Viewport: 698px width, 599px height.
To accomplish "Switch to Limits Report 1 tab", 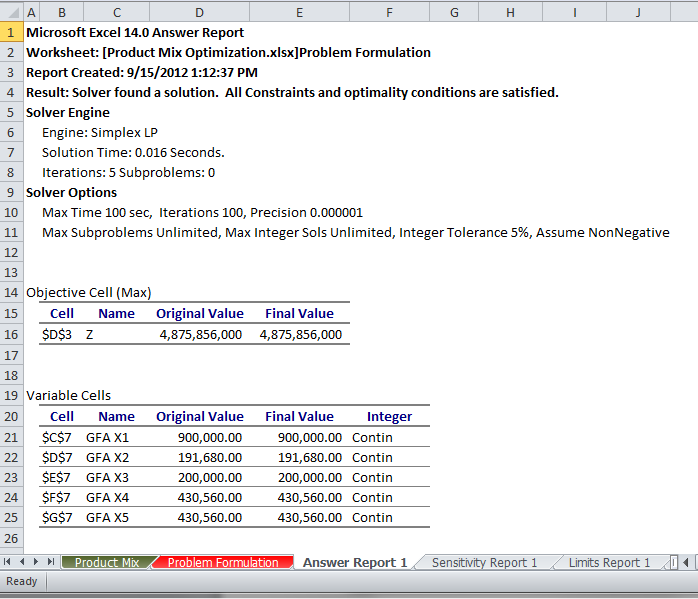I will click(609, 563).
